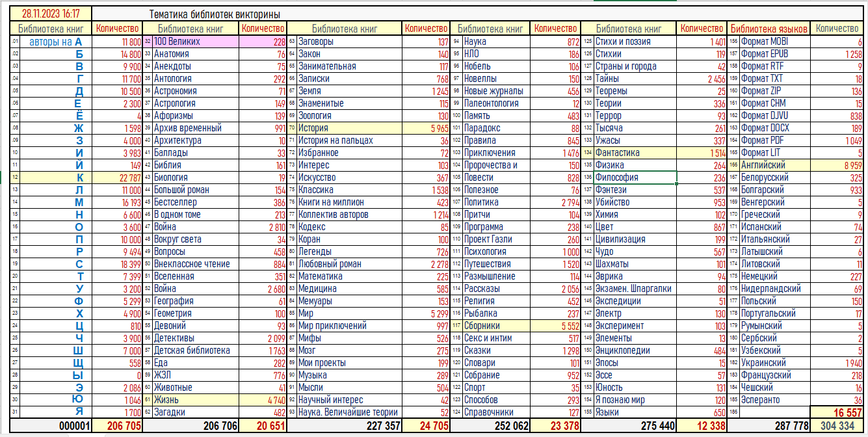
Task: Click the '275 440' totals cell
Action: [629, 425]
